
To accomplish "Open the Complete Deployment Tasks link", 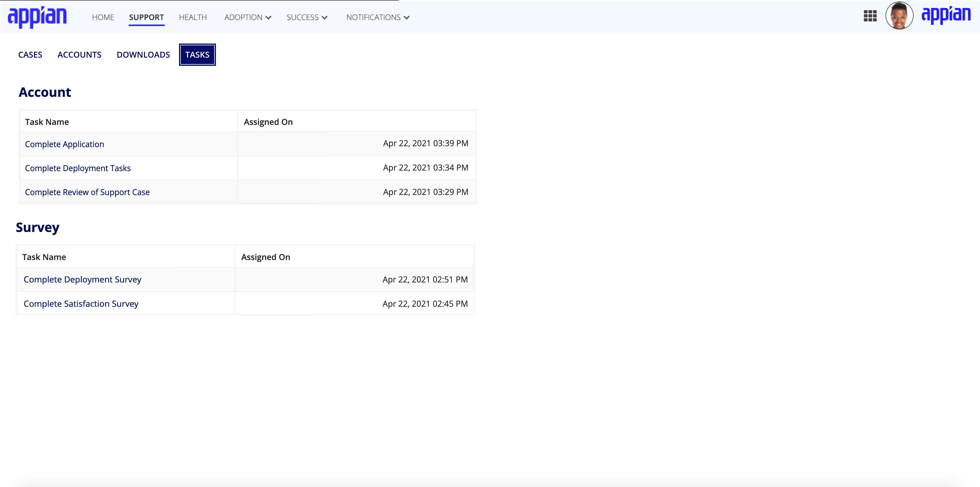I will click(78, 168).
